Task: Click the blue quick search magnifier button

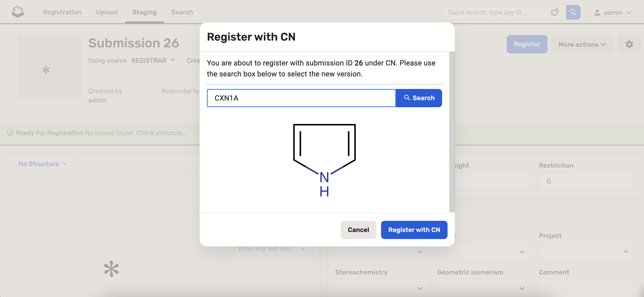Action: (573, 12)
